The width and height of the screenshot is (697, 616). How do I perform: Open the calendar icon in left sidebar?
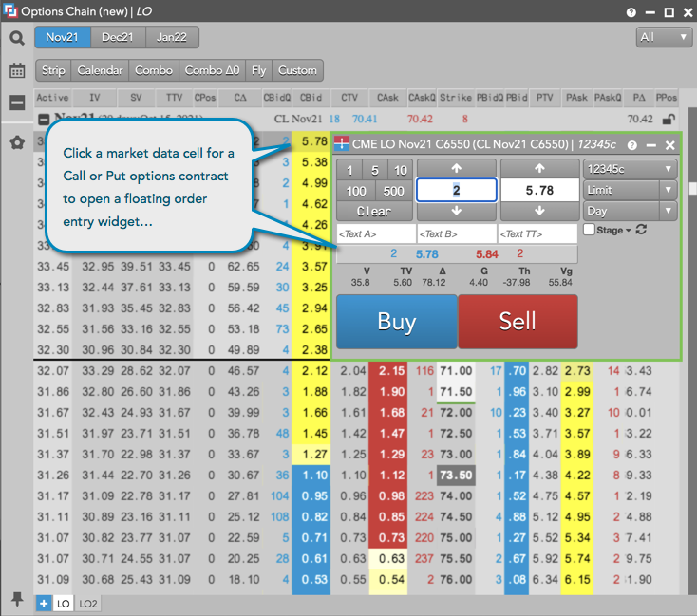tap(17, 70)
